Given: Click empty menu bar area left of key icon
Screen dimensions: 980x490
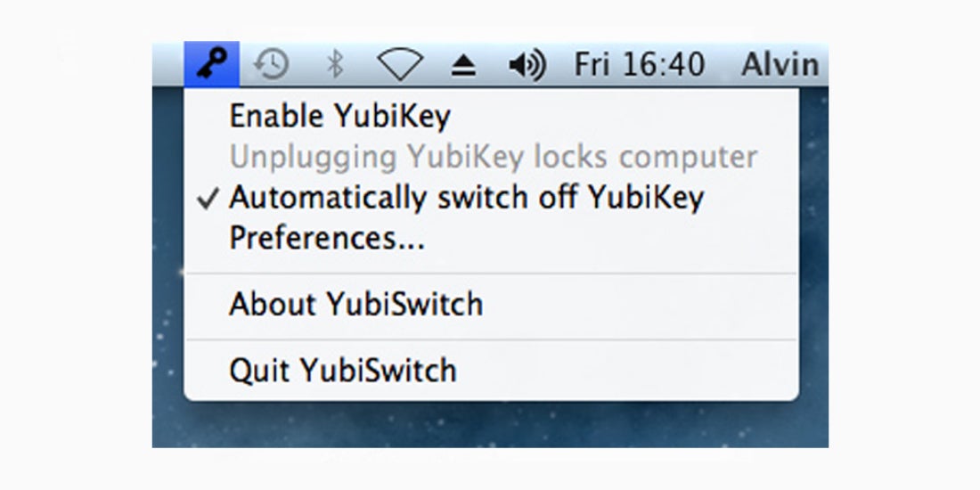Looking at the screenshot, I should click(x=168, y=64).
